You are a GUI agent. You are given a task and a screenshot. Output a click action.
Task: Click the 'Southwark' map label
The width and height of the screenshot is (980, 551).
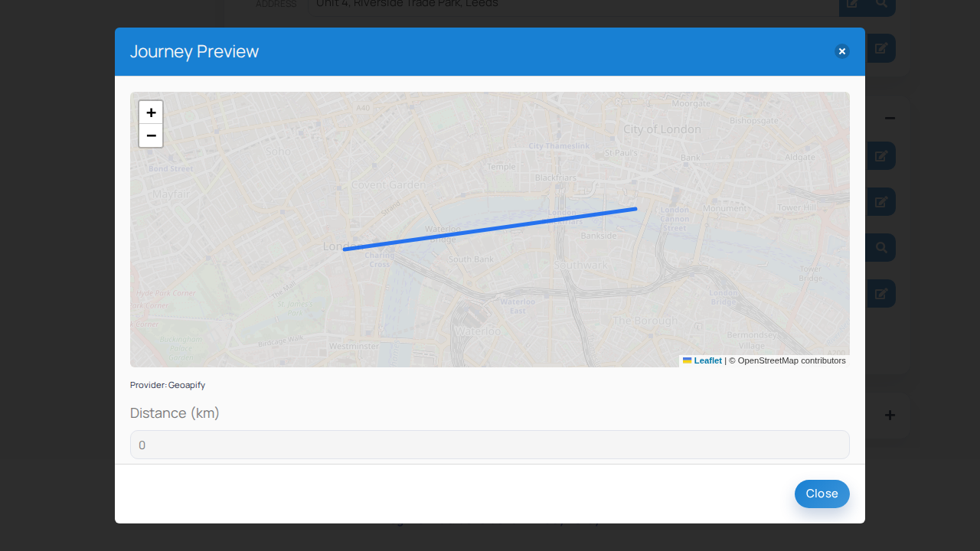[581, 266]
